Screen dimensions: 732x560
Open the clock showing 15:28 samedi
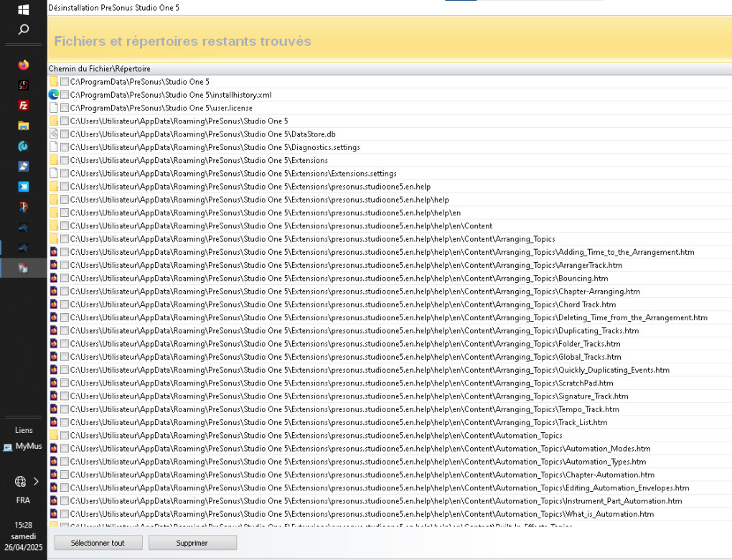(x=24, y=536)
